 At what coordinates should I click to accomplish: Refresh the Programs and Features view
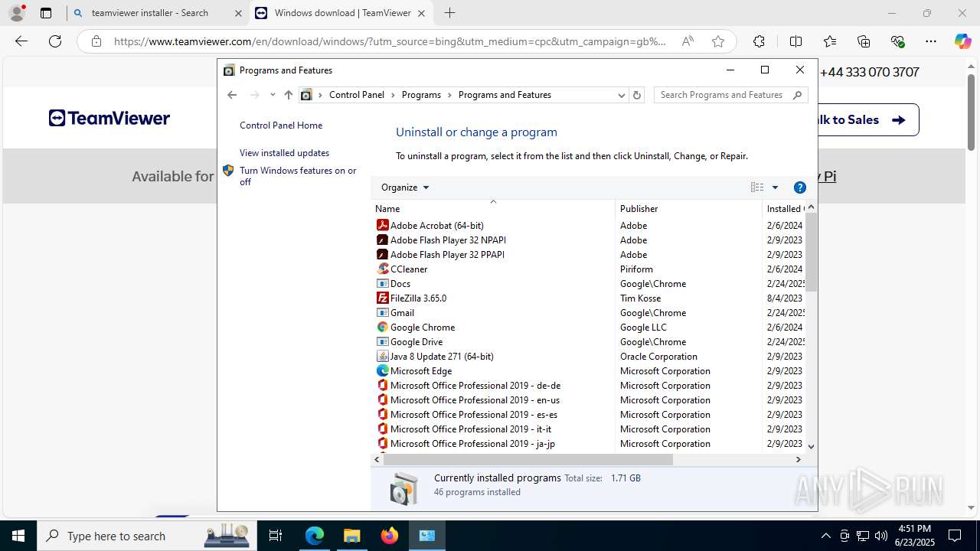coord(637,95)
